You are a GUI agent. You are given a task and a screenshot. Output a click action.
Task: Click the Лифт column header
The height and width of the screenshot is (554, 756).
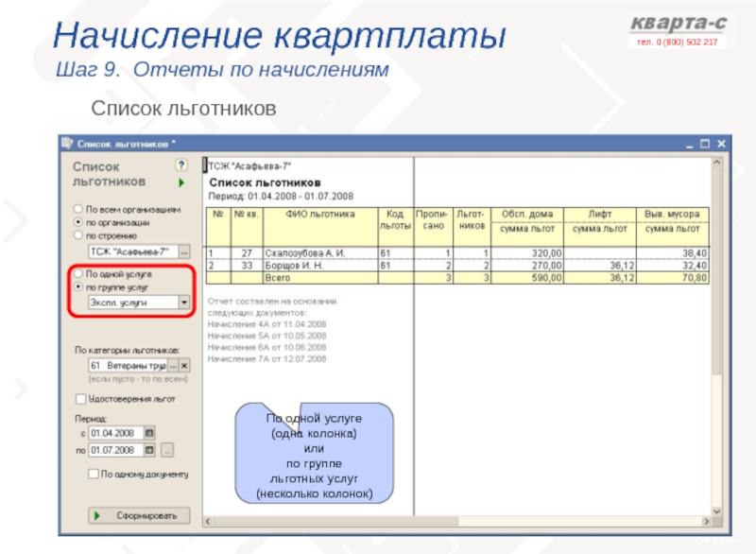[600, 215]
